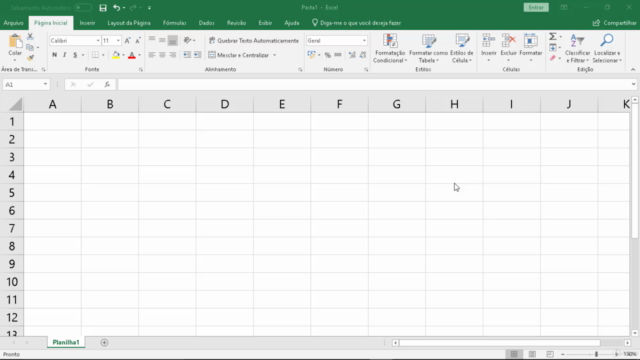The width and height of the screenshot is (640, 360).
Task: Open the Mesclar e Centralizar dropdown arrow
Action: (275, 55)
